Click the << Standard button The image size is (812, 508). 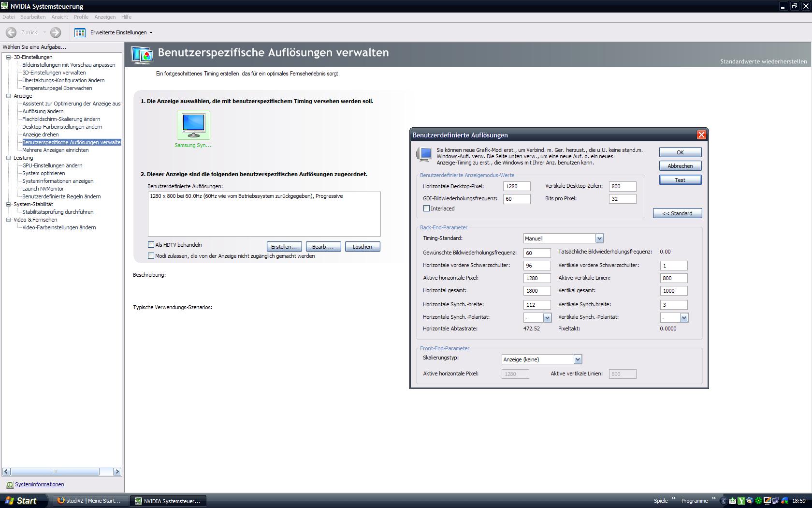click(677, 213)
